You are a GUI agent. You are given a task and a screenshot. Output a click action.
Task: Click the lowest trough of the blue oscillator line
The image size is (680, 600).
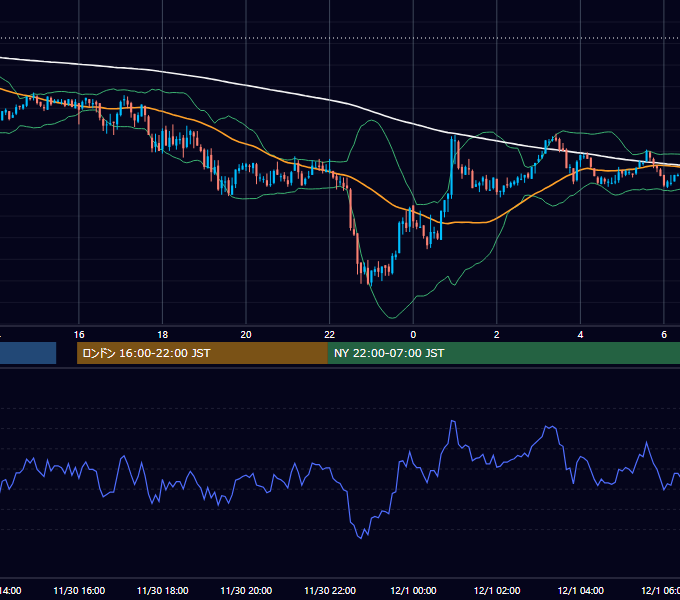tap(360, 538)
